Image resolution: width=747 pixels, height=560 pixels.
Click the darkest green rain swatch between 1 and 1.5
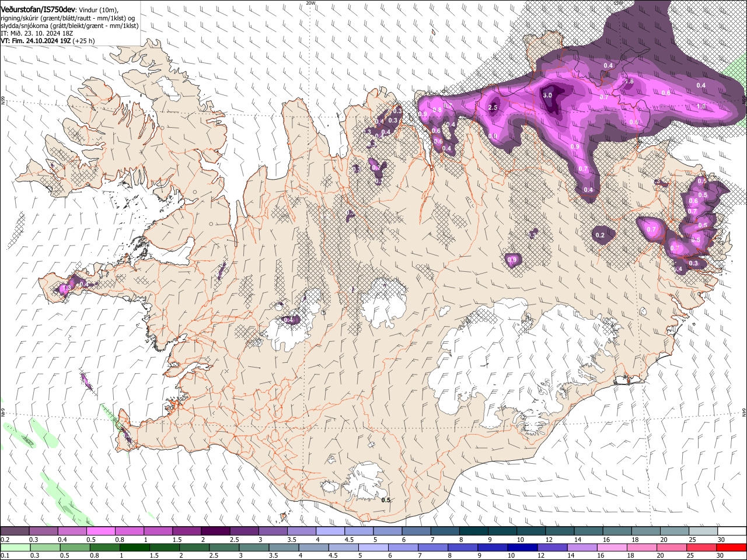click(x=135, y=548)
